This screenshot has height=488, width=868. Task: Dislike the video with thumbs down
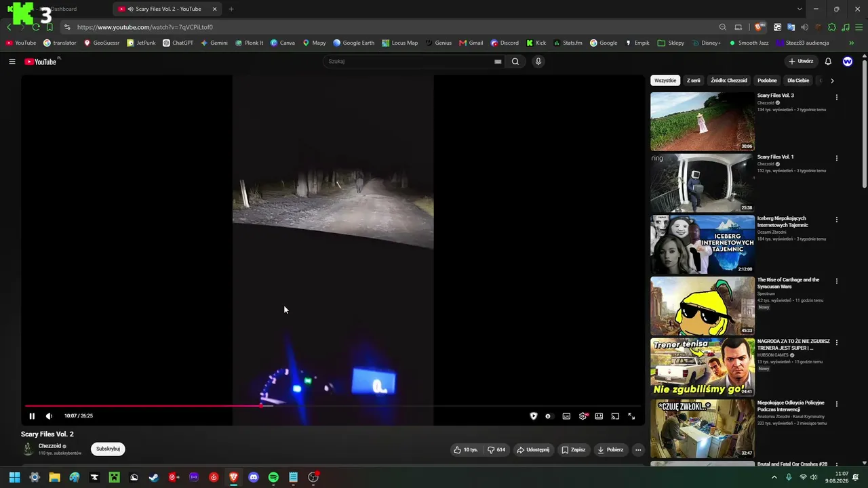[x=496, y=449]
